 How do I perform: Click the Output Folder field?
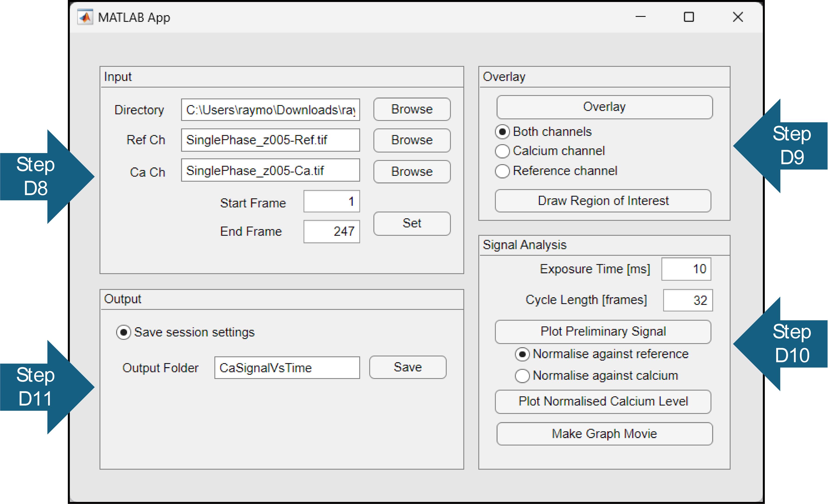pyautogui.click(x=287, y=368)
